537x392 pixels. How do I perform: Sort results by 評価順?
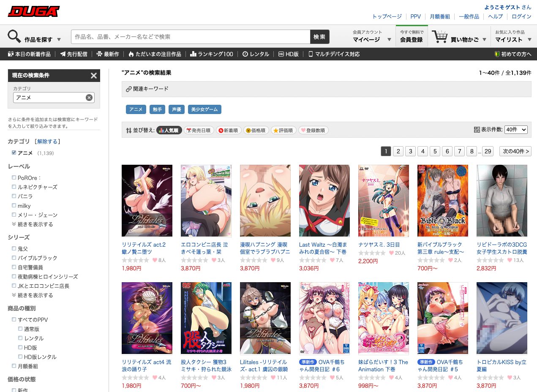pos(283,130)
